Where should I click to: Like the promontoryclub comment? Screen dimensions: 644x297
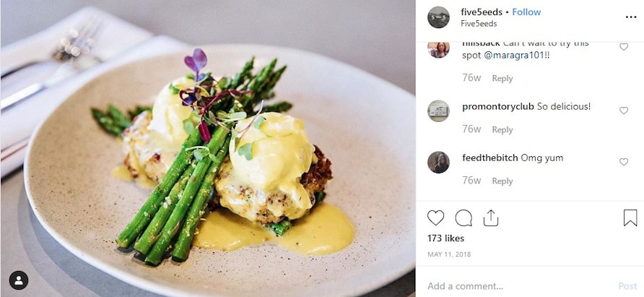[x=624, y=111]
